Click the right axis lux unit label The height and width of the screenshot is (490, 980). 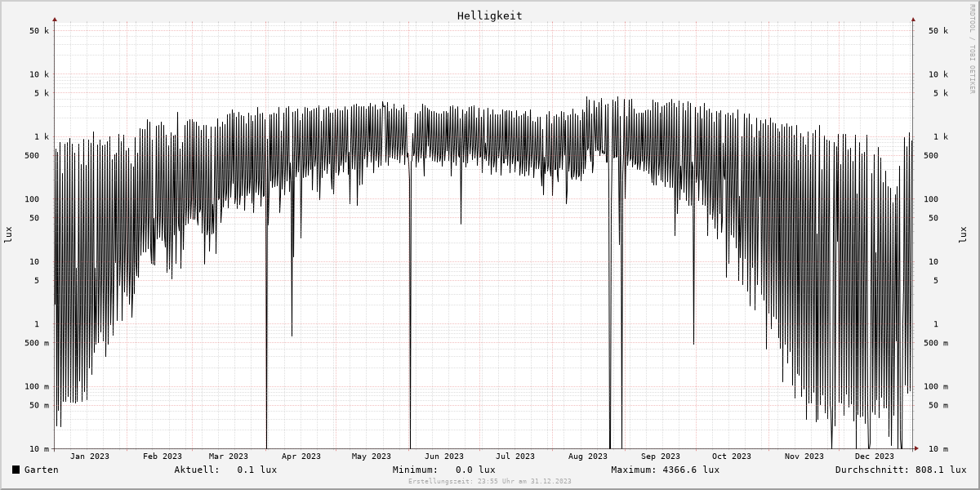coord(963,234)
